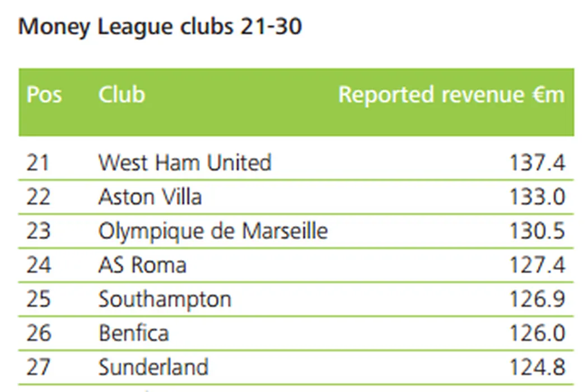Click Benfica's revenue value 126.0
588x392 pixels.
537,334
